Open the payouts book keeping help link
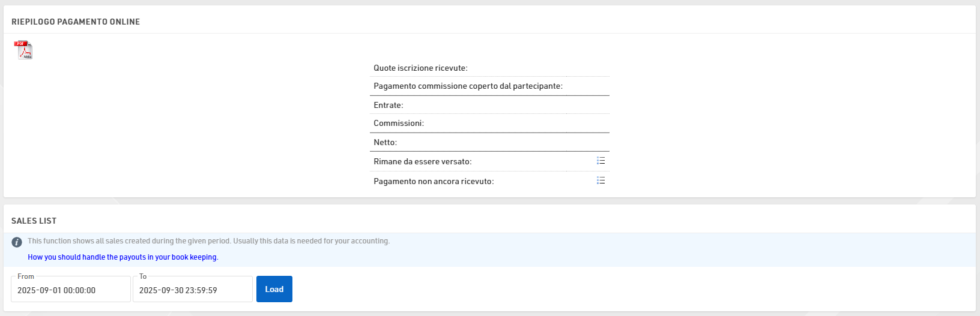Image resolution: width=980 pixels, height=316 pixels. pos(122,257)
